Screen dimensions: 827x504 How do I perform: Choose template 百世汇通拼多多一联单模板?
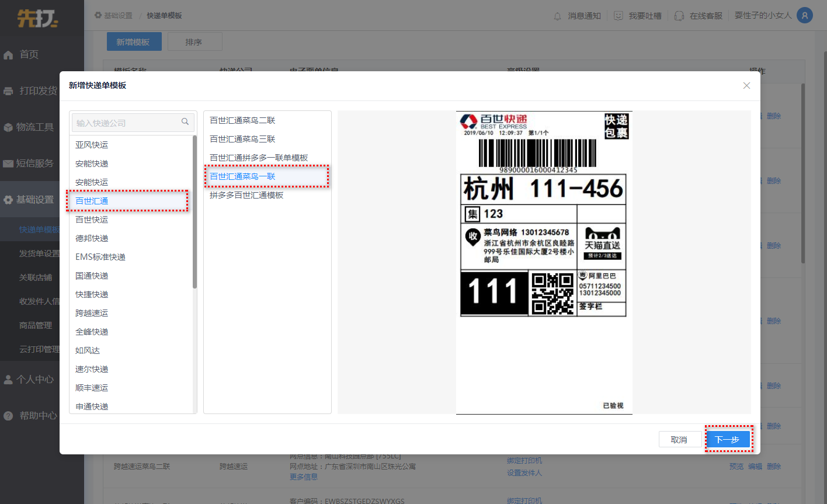pos(259,158)
